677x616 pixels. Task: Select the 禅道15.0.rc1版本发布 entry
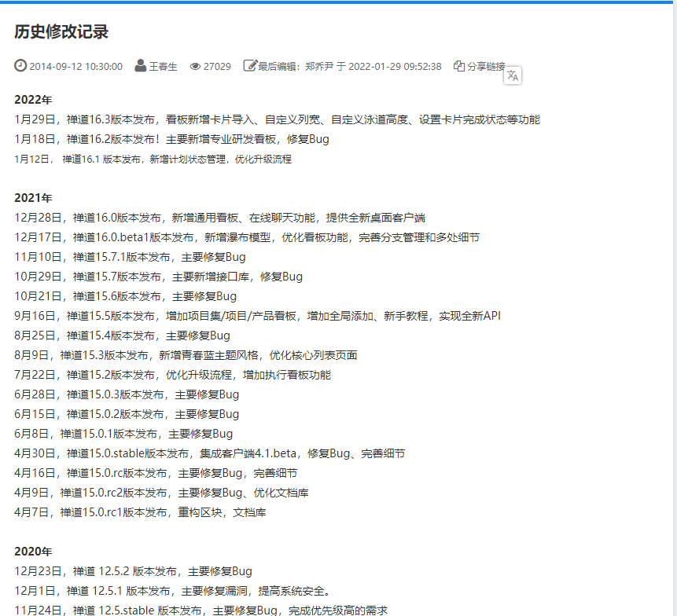tap(140, 512)
